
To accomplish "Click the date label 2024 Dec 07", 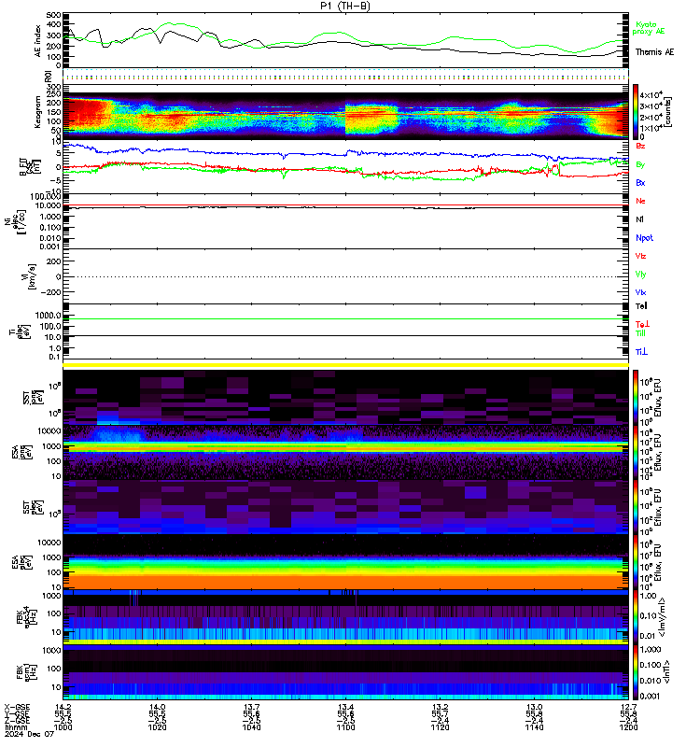I will (x=30, y=734).
